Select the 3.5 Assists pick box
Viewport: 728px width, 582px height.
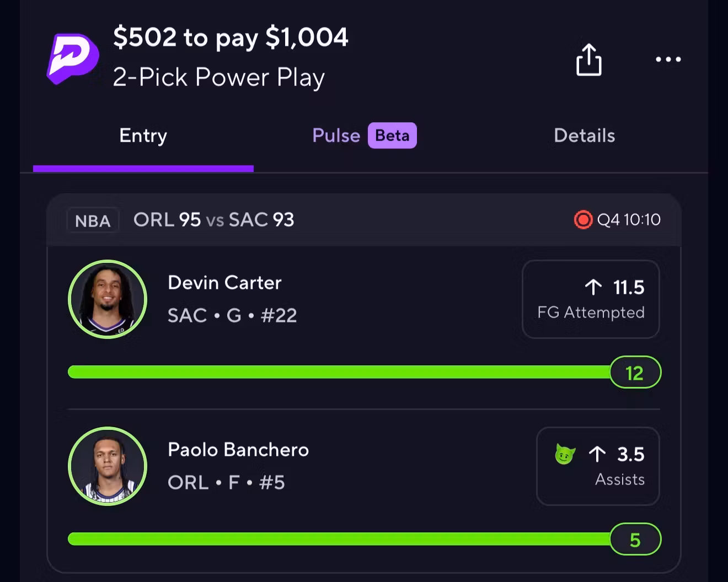[598, 466]
